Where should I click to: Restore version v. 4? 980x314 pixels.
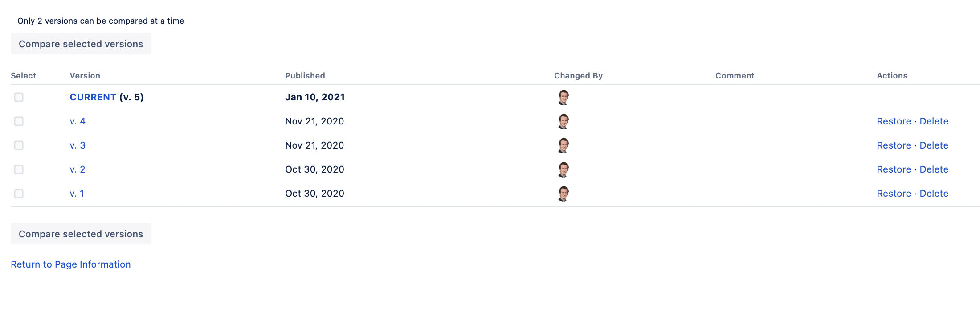click(x=894, y=121)
